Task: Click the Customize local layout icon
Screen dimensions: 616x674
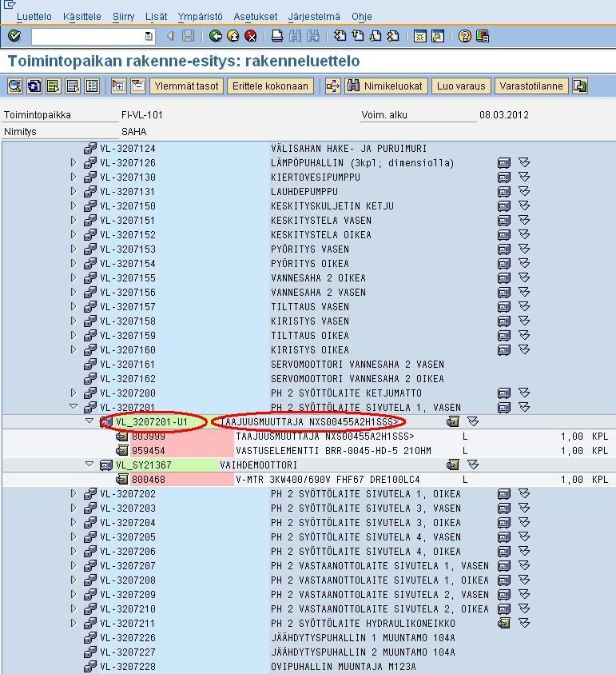Action: pyautogui.click(x=483, y=36)
